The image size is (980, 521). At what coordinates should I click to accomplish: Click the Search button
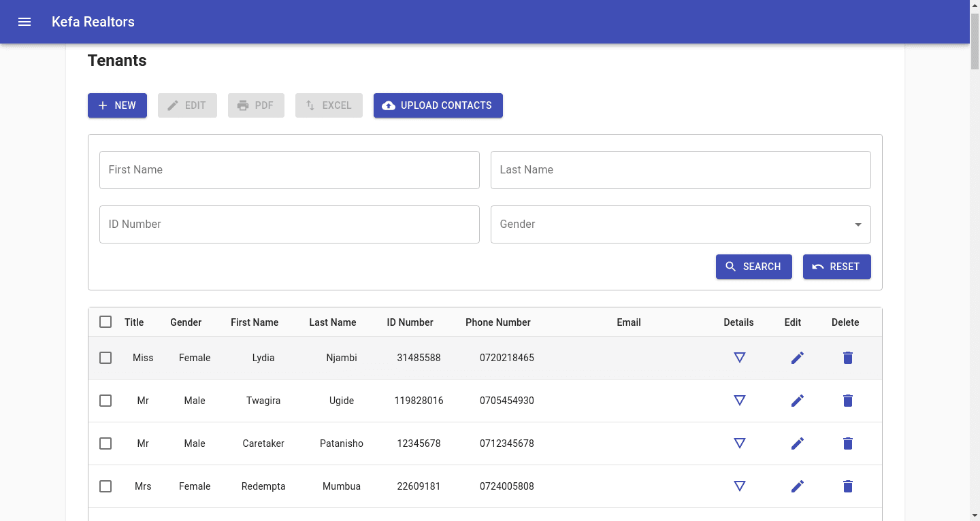[753, 267]
